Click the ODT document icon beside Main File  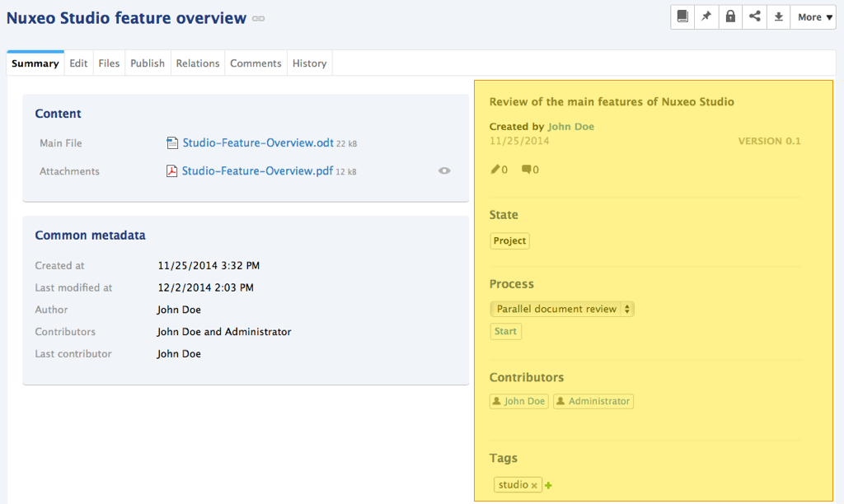click(172, 142)
